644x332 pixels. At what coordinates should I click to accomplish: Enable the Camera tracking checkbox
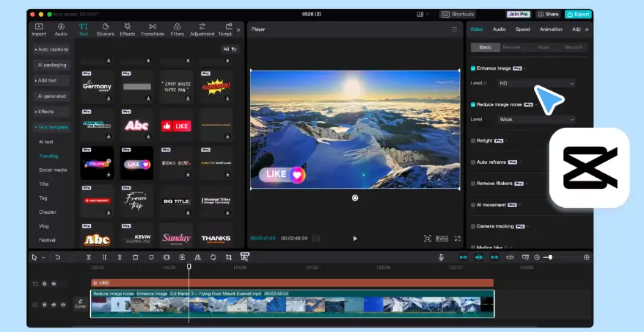473,226
